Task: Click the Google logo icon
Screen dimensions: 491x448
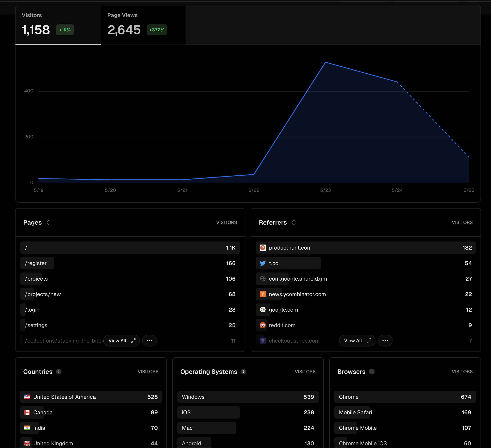Action: pyautogui.click(x=263, y=310)
